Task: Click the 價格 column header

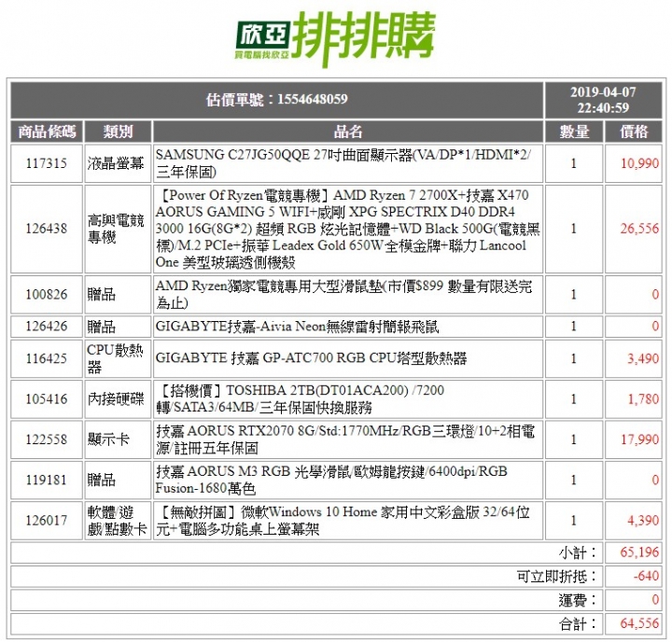Action: click(634, 132)
